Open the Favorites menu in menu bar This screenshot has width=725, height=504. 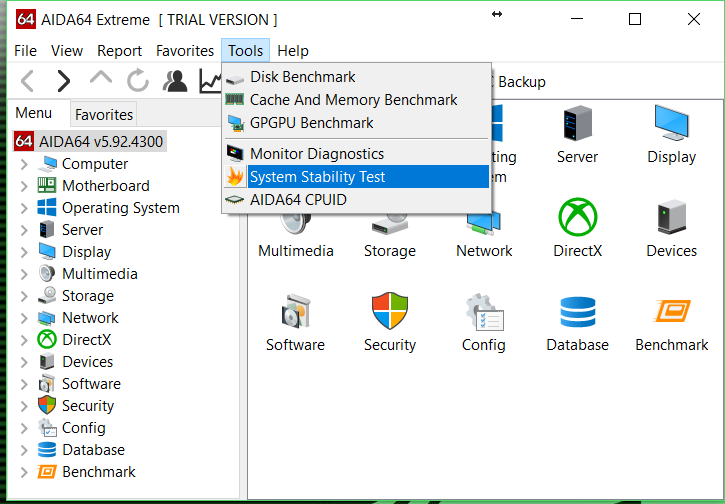click(x=185, y=50)
